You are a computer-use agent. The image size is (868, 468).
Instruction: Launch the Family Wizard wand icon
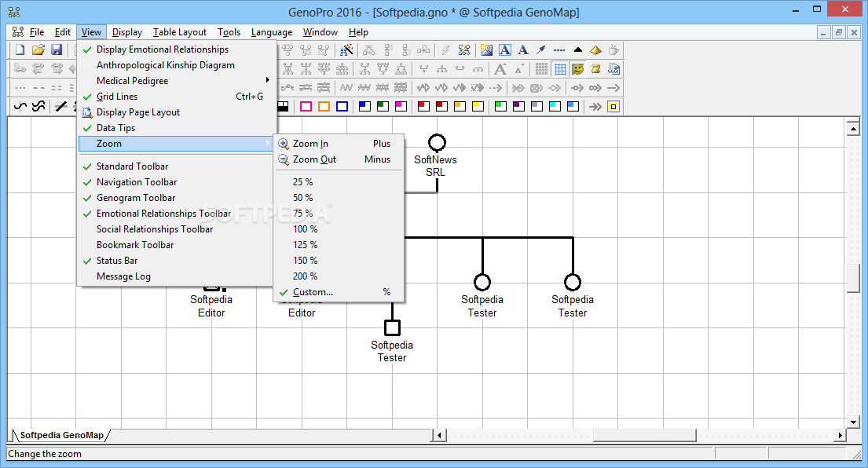click(x=346, y=50)
